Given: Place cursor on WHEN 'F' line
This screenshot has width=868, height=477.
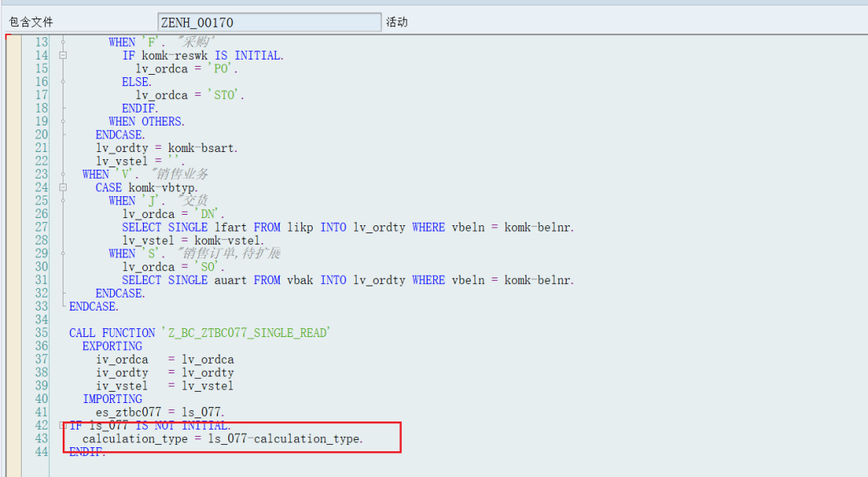Looking at the screenshot, I should coord(162,42).
